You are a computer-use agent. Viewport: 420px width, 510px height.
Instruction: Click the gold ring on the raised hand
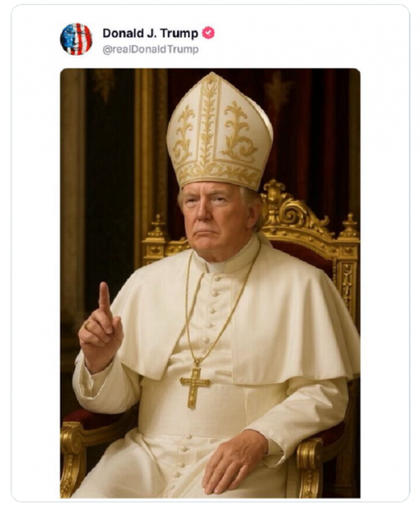point(87,325)
